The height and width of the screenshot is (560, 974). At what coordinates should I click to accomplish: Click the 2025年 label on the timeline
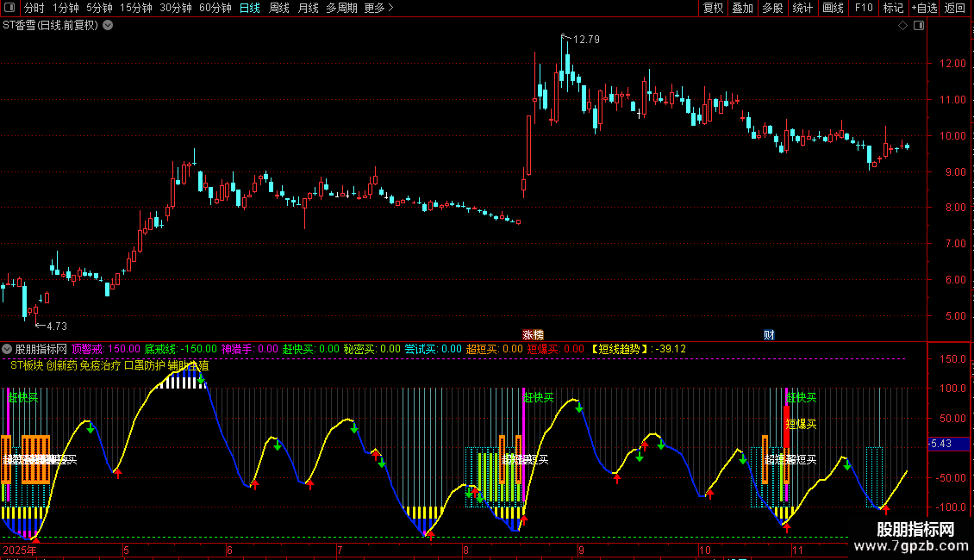pos(21,550)
